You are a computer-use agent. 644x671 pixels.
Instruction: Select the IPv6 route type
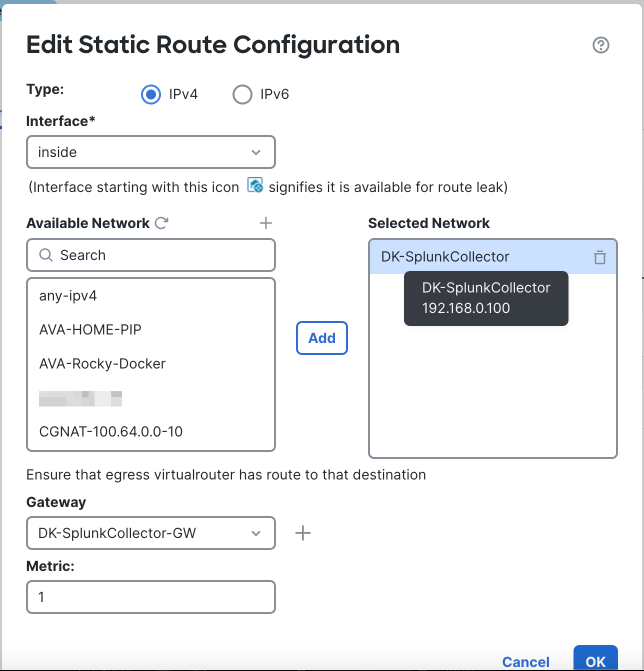(242, 94)
